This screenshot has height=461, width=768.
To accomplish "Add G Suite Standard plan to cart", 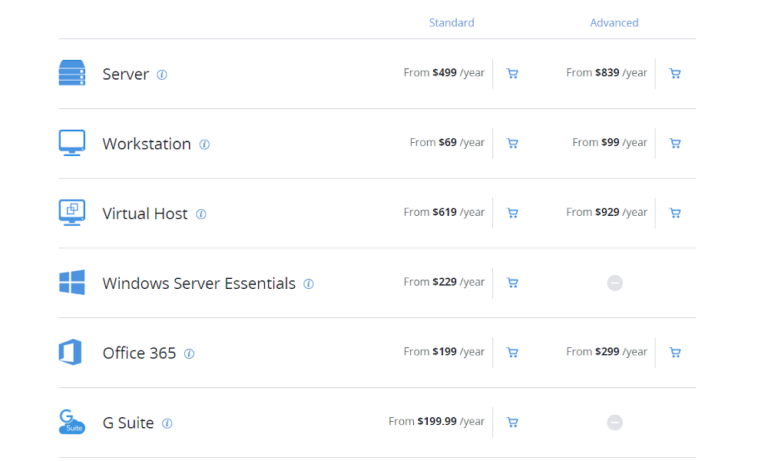I will pos(512,422).
